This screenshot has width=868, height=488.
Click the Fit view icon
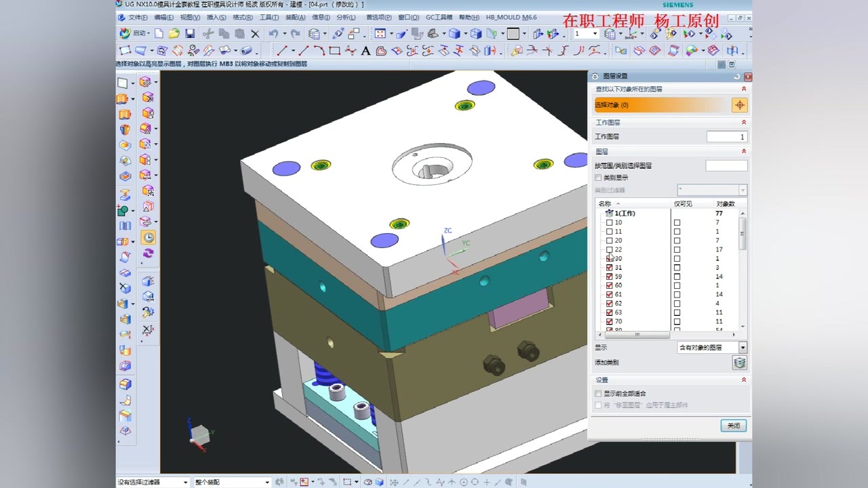tap(380, 33)
